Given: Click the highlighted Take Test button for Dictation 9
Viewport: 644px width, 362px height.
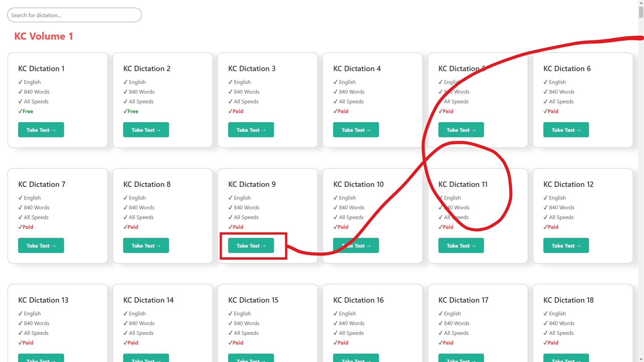Looking at the screenshot, I should click(x=251, y=245).
